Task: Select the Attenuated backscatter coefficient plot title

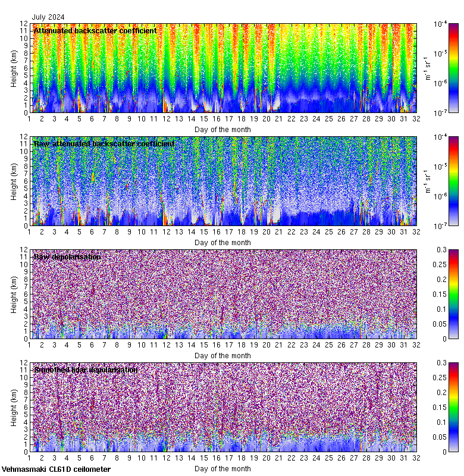Action: click(x=95, y=31)
